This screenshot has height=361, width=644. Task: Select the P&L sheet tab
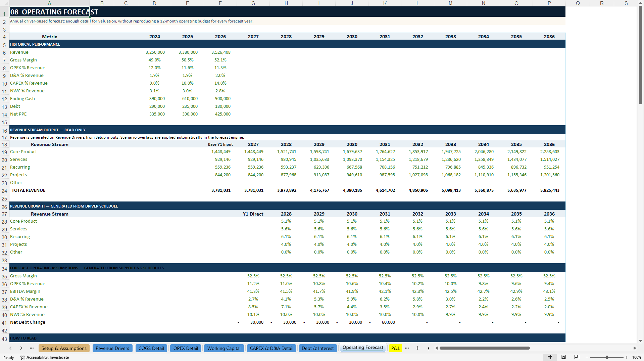pyautogui.click(x=396, y=348)
